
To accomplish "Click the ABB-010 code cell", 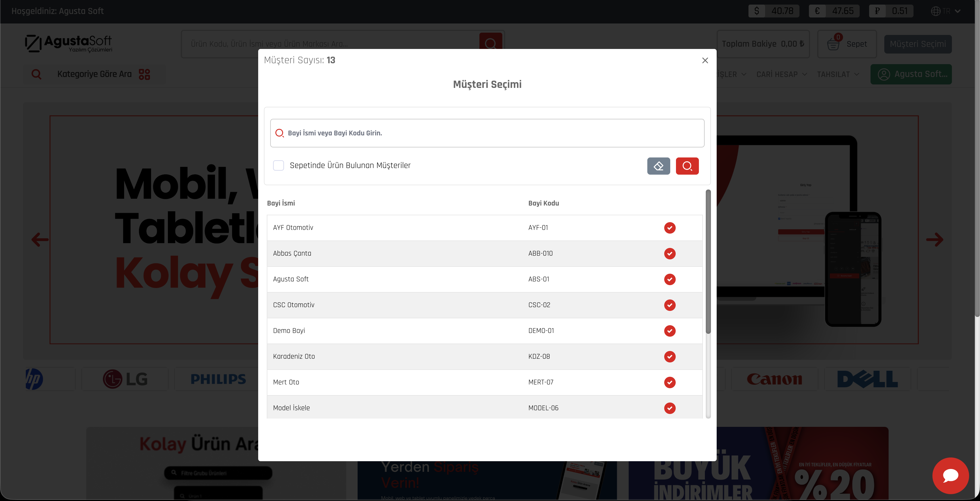I will [540, 254].
